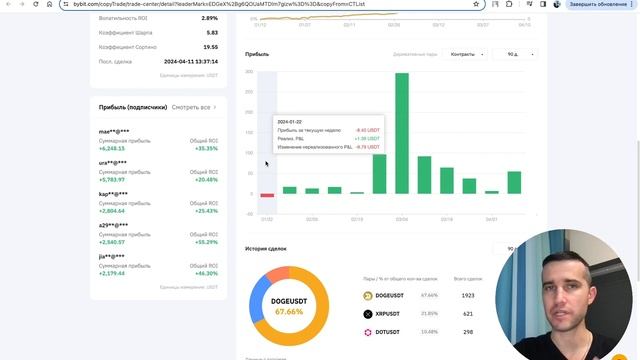
Task: Click the XRPUSDT coin icon
Action: [x=368, y=314]
